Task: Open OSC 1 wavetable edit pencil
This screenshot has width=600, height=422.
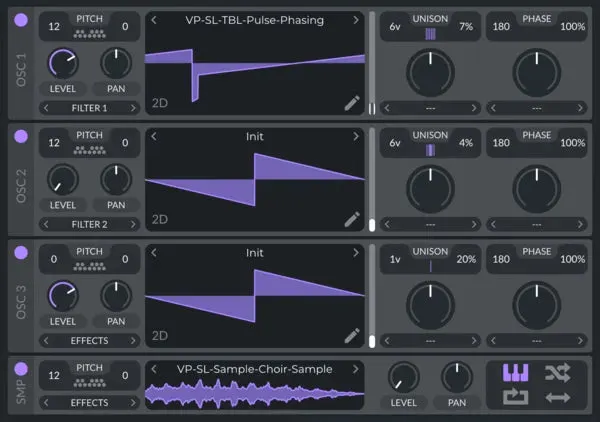Action: click(352, 103)
